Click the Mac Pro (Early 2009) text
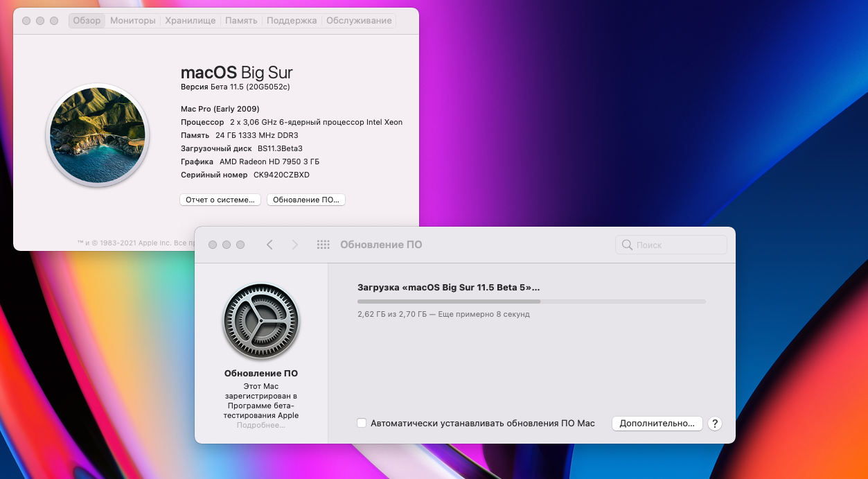This screenshot has height=479, width=868. (x=220, y=109)
